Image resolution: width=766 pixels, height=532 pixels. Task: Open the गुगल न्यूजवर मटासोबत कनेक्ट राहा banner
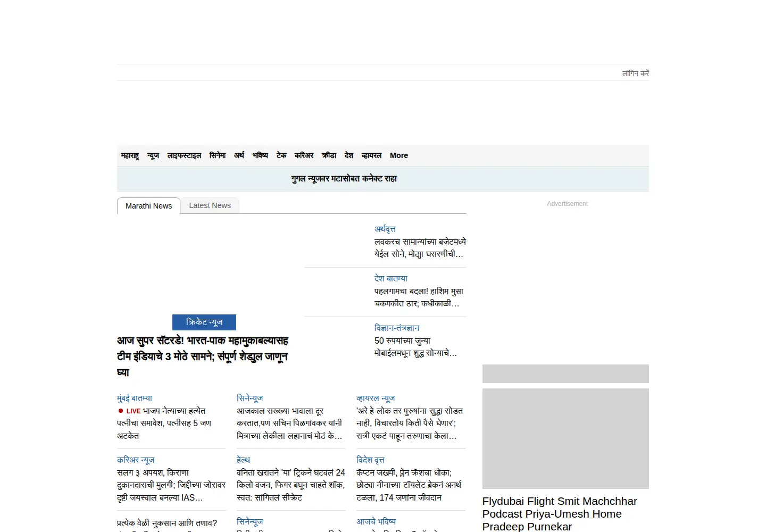(x=344, y=179)
